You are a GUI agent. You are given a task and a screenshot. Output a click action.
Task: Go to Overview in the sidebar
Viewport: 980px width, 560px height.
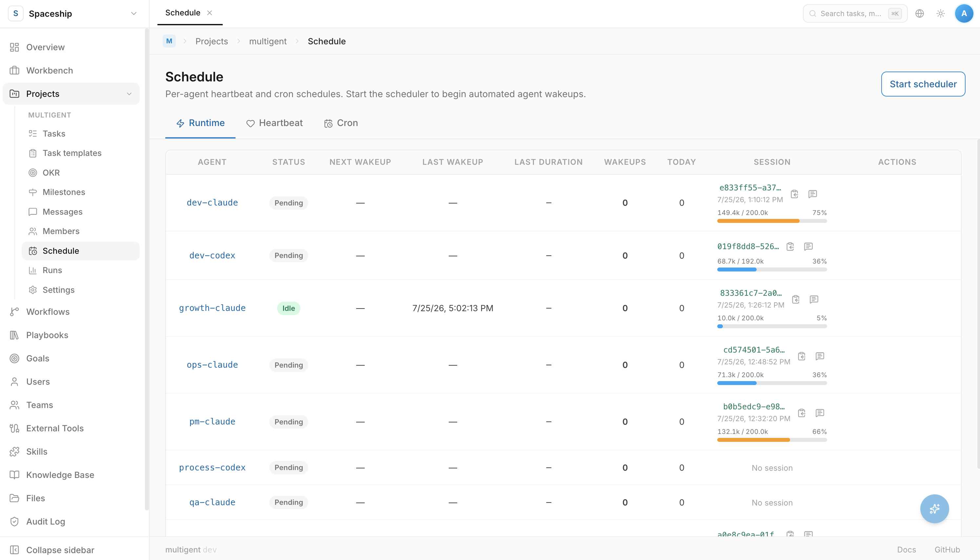[x=71, y=47]
